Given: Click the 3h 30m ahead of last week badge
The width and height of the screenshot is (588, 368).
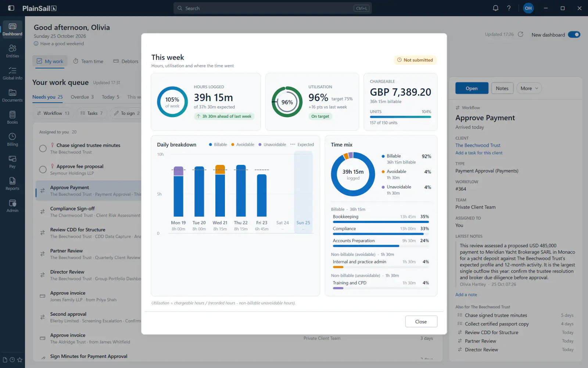Looking at the screenshot, I should tap(224, 116).
